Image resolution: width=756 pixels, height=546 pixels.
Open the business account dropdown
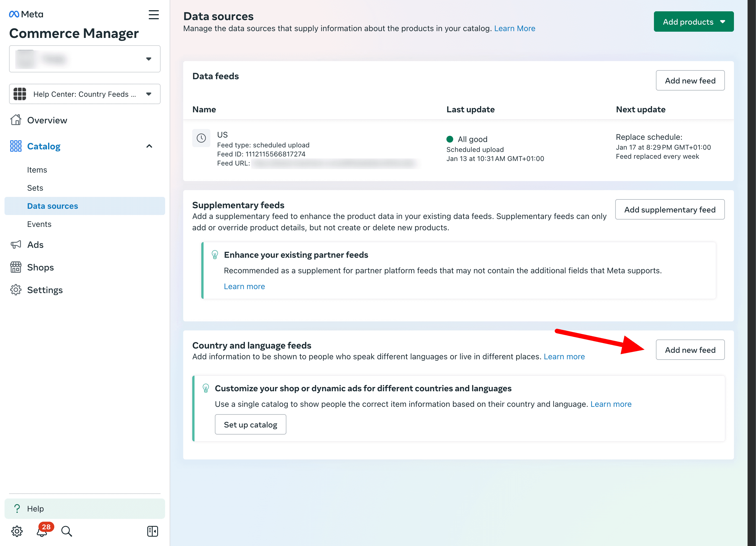point(85,59)
